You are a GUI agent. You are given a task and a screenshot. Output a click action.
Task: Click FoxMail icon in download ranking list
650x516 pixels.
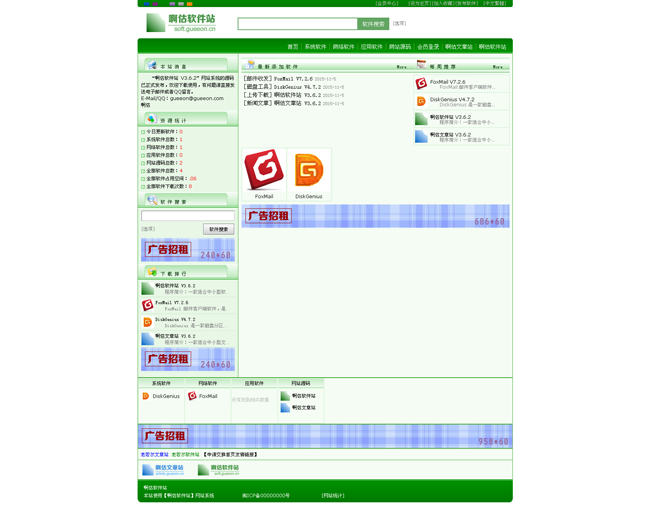coord(148,305)
